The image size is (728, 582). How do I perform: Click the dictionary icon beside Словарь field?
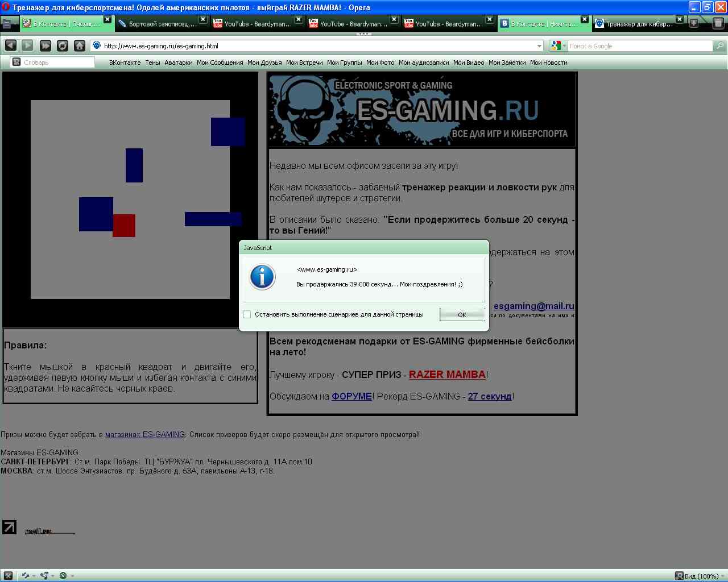16,62
